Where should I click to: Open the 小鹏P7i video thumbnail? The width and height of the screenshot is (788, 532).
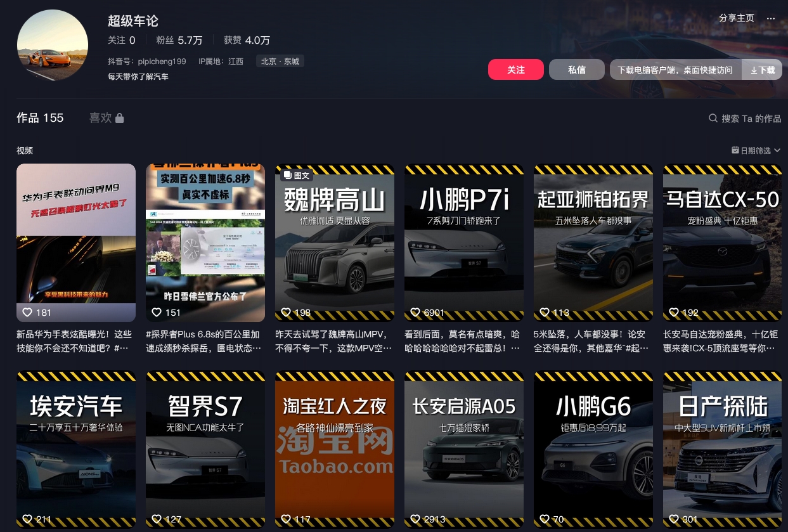[x=464, y=243]
